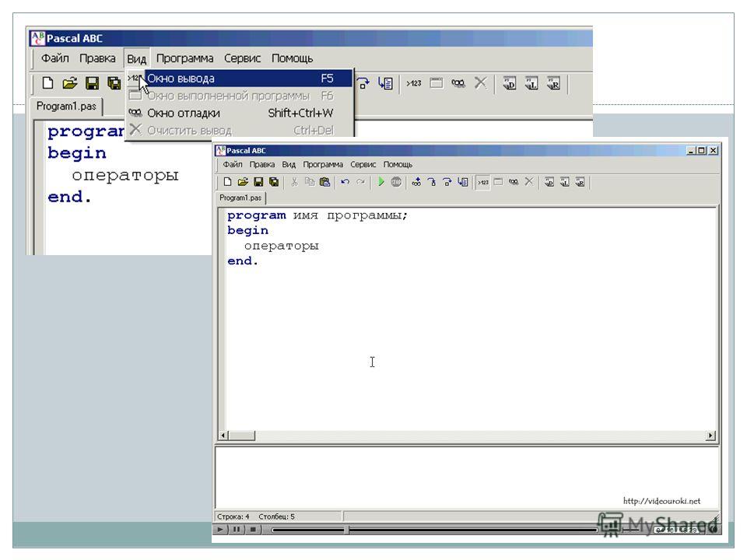This screenshot has width=747, height=560.
Task: Click New file icon in back Pascal ABC window
Action: click(47, 83)
